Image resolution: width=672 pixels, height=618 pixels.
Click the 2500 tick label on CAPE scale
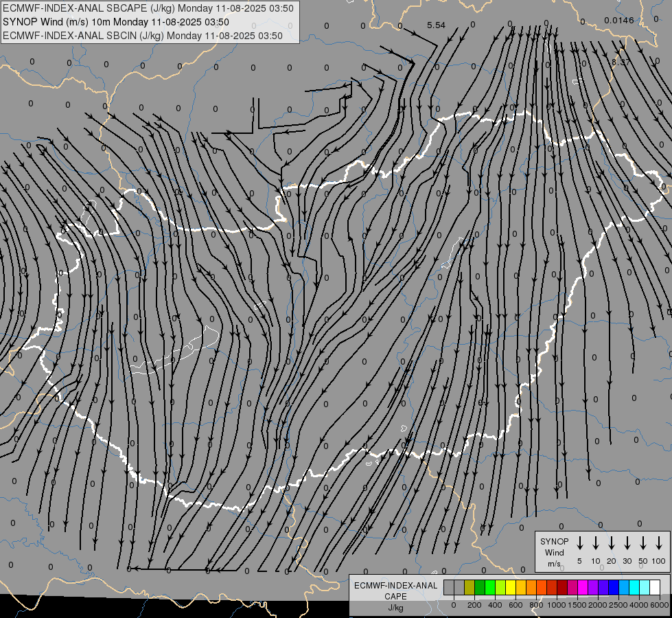pos(618,605)
